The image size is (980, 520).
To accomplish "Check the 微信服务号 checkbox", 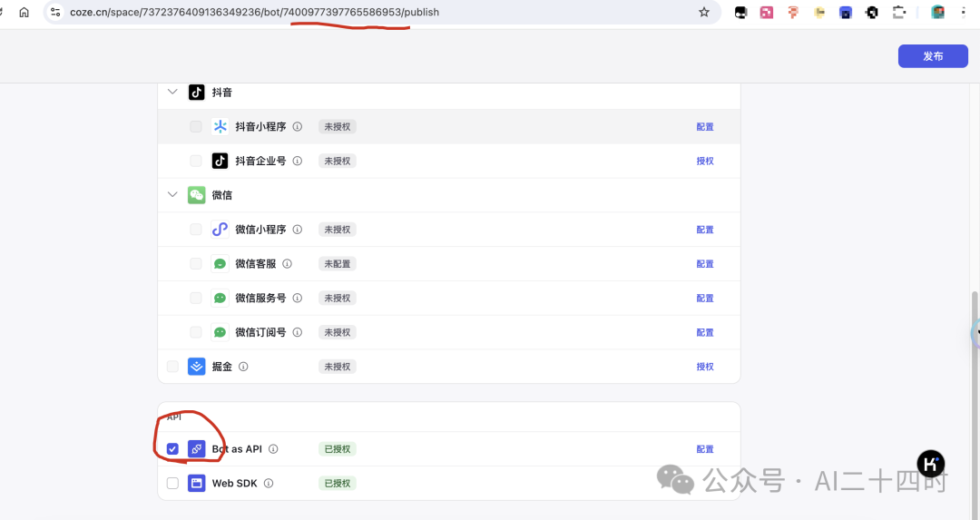I will click(196, 299).
